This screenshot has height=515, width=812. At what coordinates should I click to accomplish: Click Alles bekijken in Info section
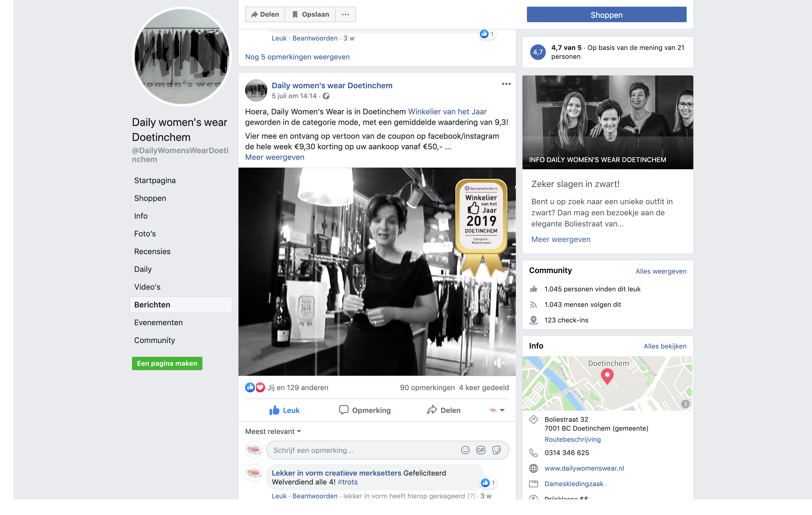[665, 346]
